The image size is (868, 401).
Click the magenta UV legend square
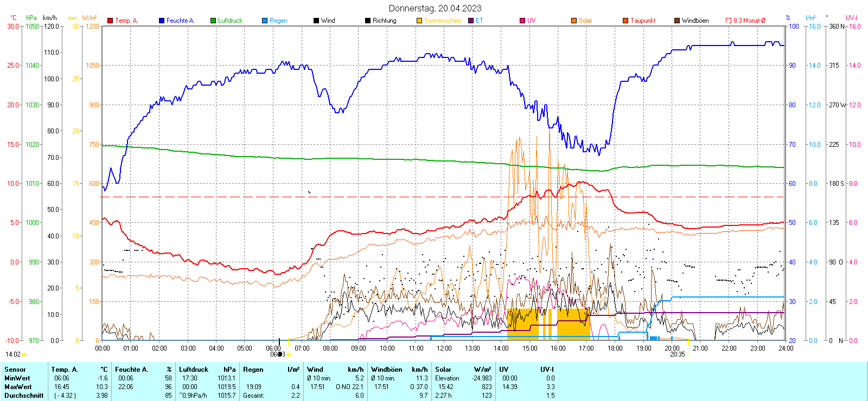[522, 21]
